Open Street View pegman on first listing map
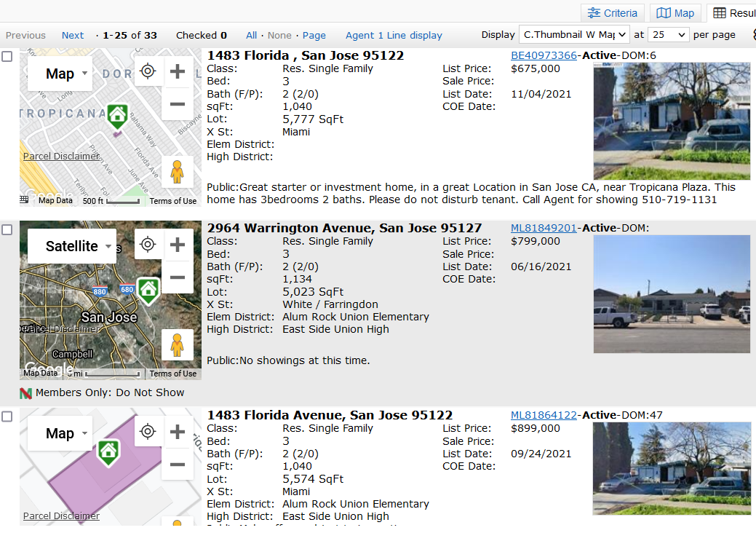This screenshot has height=533, width=756. (x=177, y=172)
